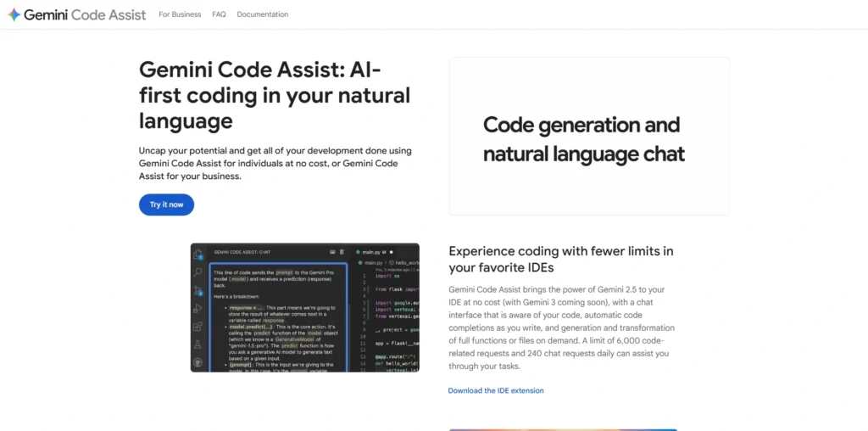Click the line 'import os' in the code editor

click(x=387, y=276)
